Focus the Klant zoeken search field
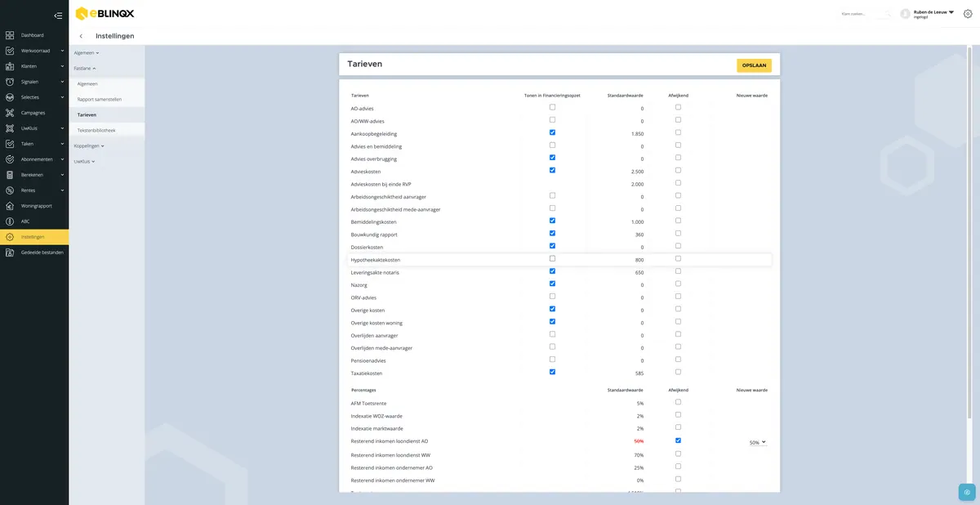Image resolution: width=980 pixels, height=505 pixels. click(865, 14)
